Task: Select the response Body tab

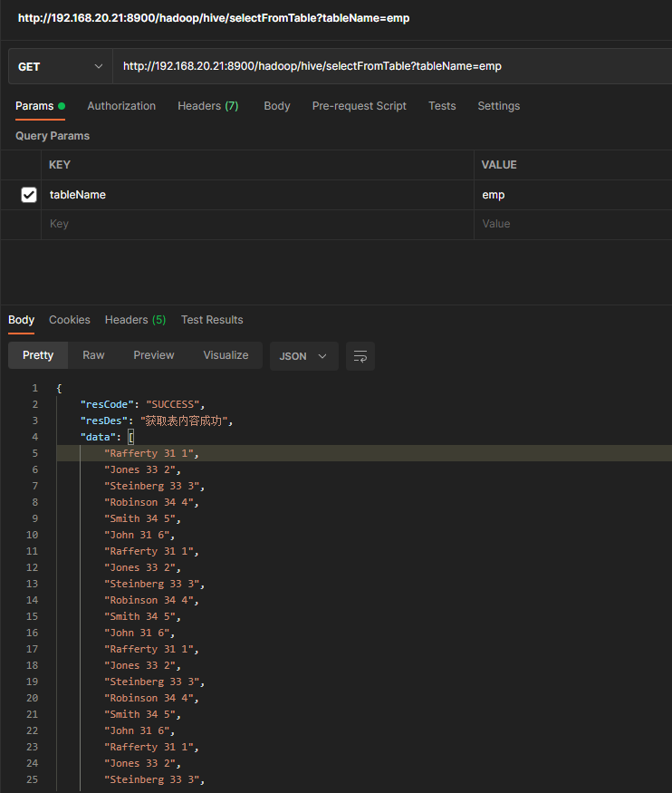Action: tap(21, 320)
